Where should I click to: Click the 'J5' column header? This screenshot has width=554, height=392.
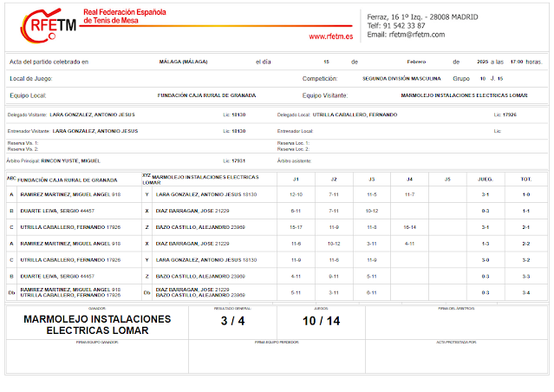(447, 180)
